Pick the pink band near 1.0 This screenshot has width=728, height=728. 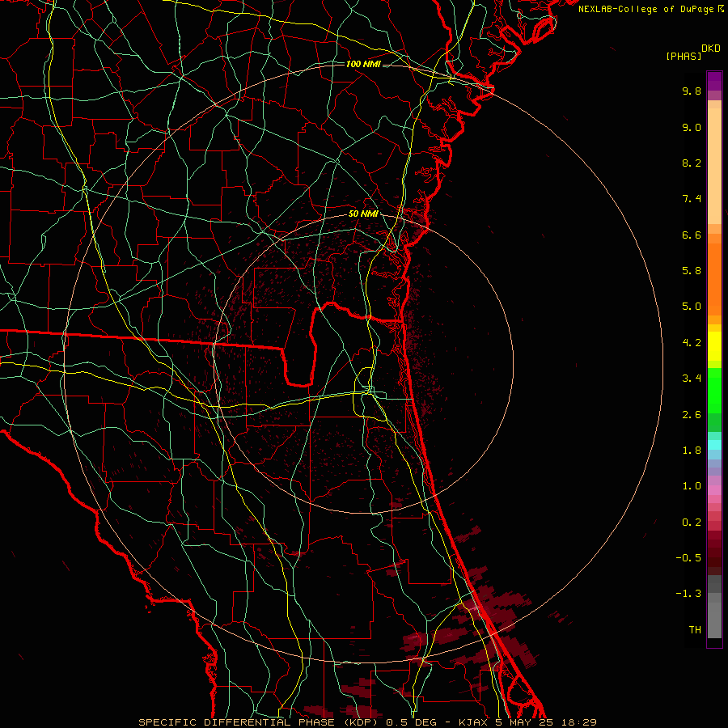pos(714,490)
